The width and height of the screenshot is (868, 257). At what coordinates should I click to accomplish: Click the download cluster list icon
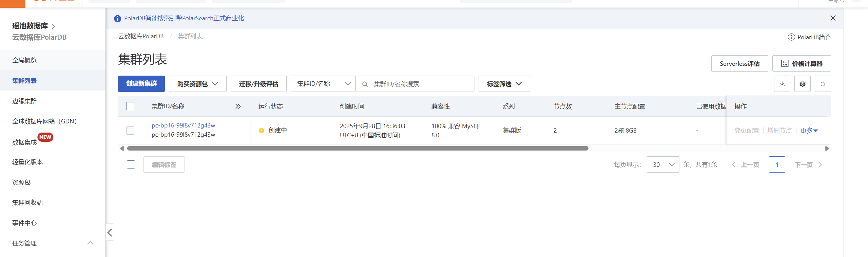click(782, 84)
